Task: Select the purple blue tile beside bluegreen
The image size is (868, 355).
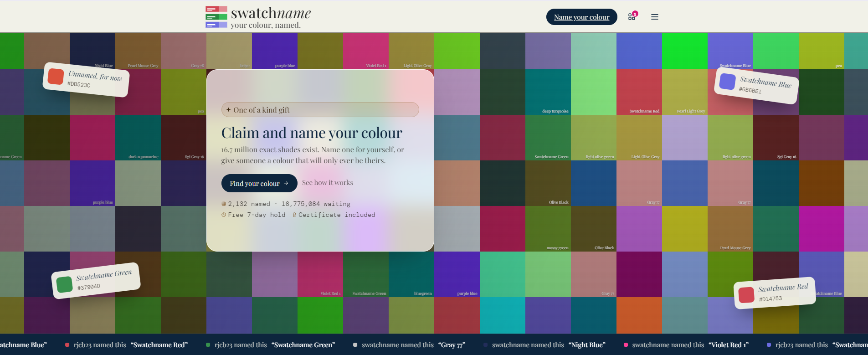Action: (x=457, y=274)
